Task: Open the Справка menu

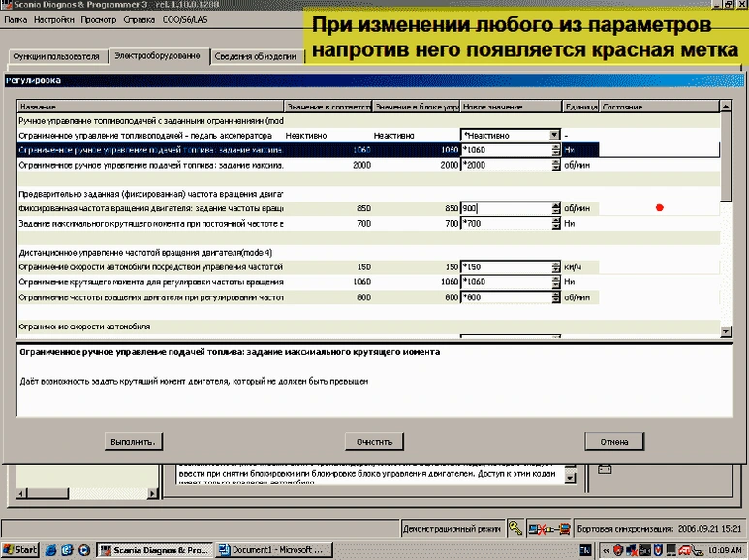Action: [x=140, y=18]
